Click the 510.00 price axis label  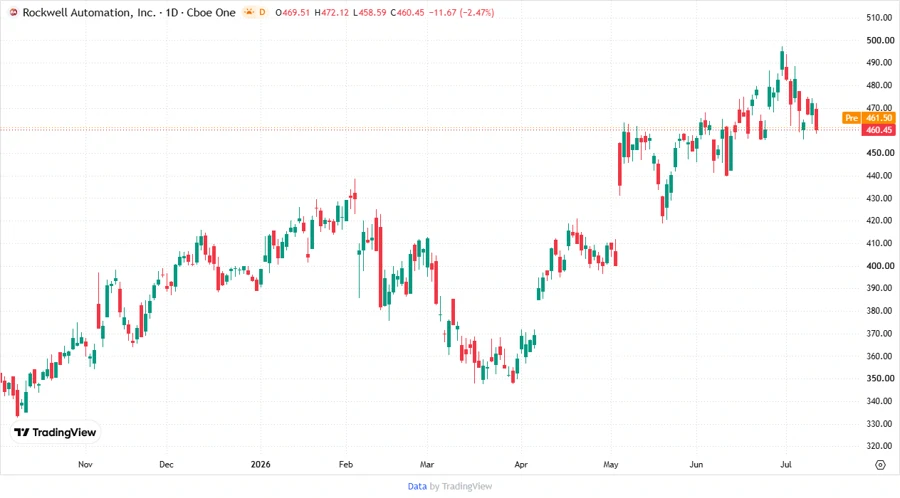[880, 18]
